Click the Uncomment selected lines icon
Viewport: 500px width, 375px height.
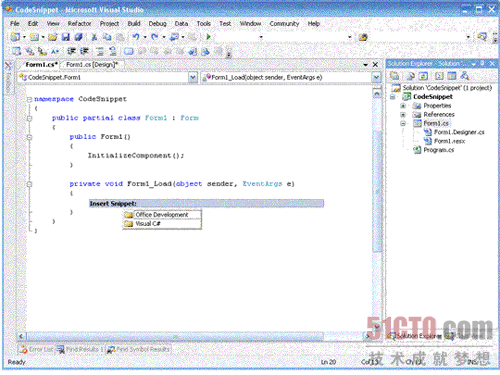tap(113, 51)
